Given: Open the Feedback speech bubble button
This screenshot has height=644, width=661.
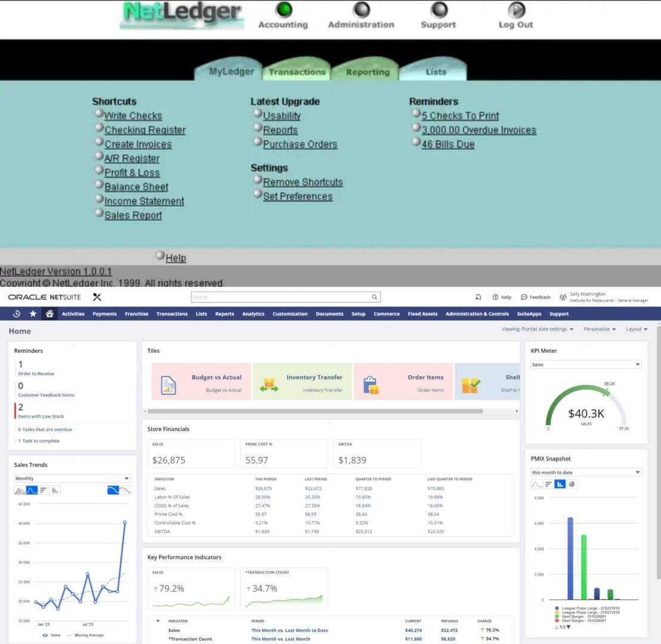Looking at the screenshot, I should click(535, 297).
